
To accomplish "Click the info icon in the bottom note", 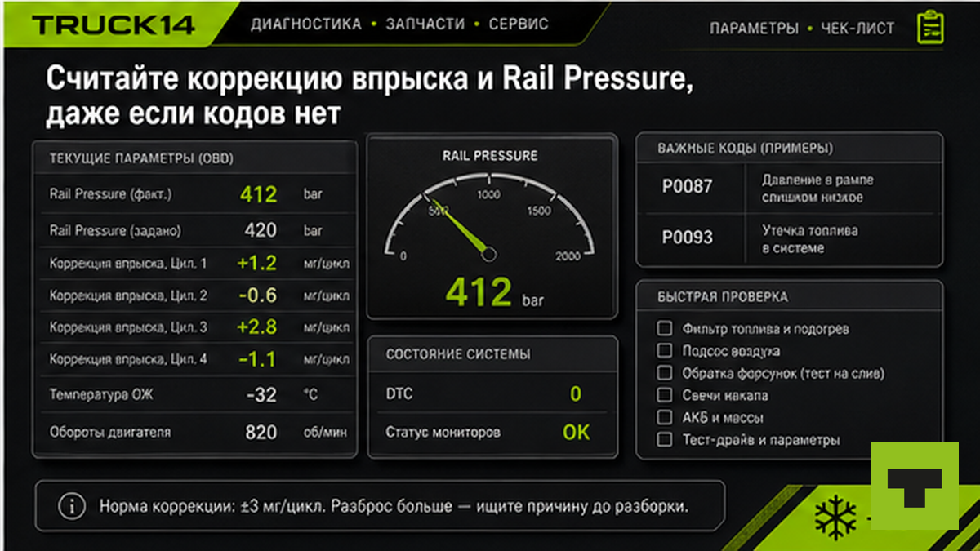I will click(71, 506).
